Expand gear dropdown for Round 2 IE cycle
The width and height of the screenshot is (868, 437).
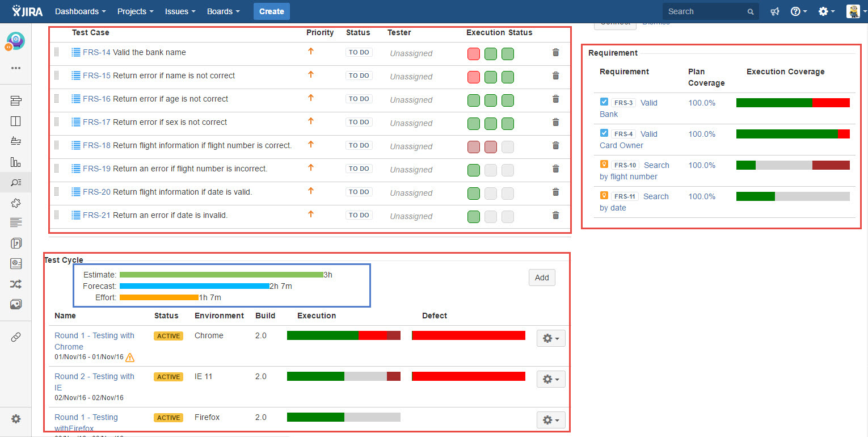point(550,379)
